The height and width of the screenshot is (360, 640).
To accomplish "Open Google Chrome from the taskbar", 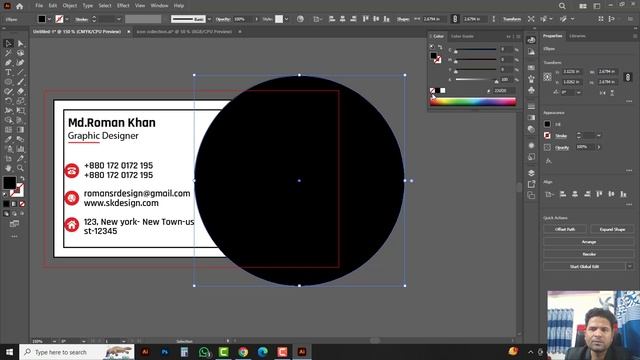I will coord(243,352).
